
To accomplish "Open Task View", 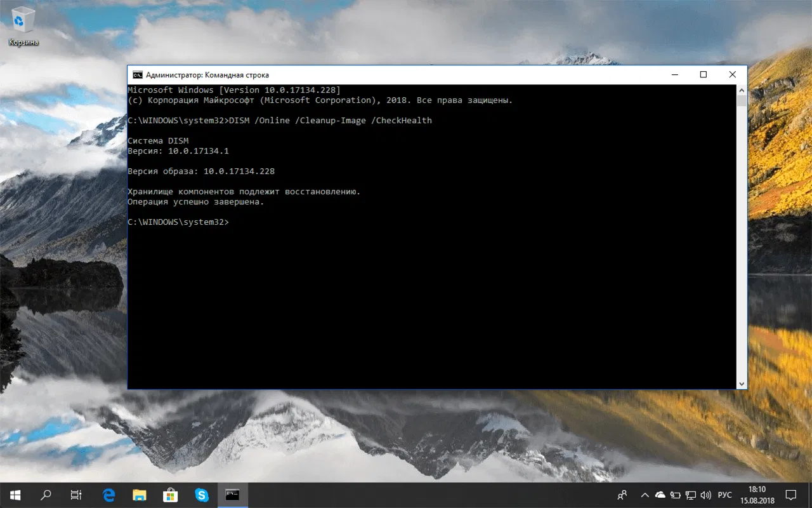I will [76, 495].
